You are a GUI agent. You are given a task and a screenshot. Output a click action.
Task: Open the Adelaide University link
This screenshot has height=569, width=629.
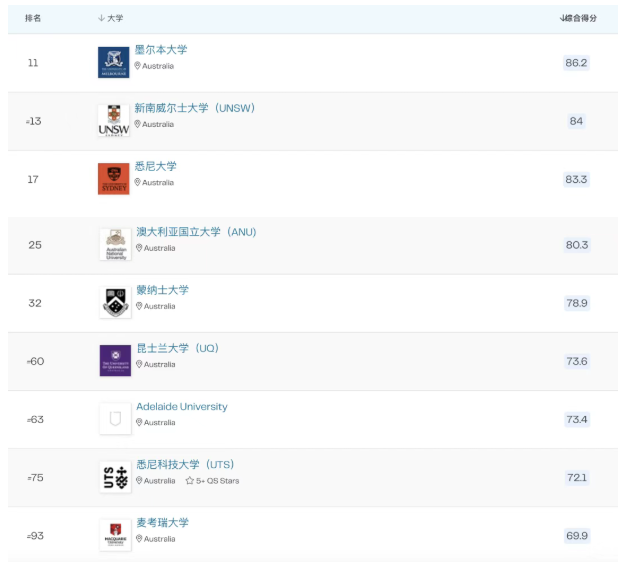[x=182, y=406]
